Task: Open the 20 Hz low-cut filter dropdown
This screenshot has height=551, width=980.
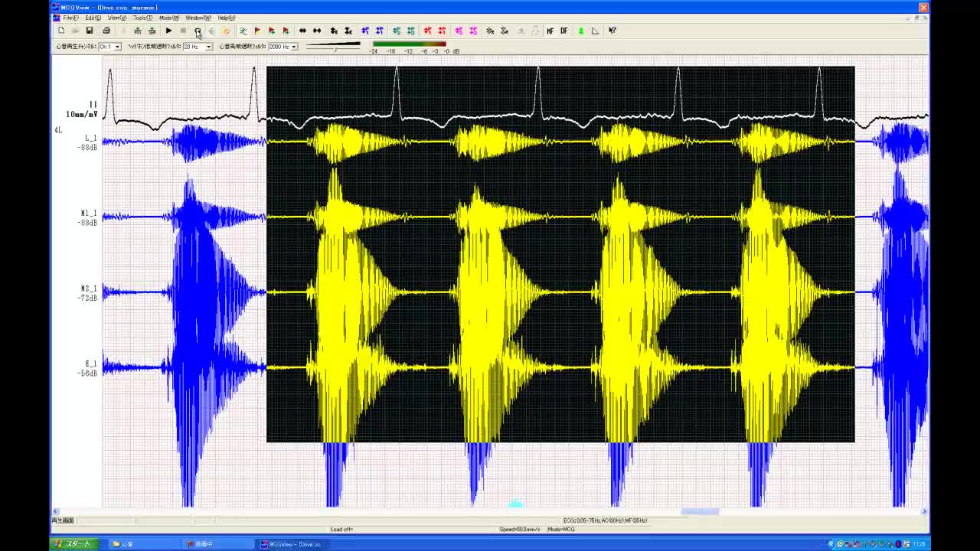Action: pyautogui.click(x=208, y=47)
